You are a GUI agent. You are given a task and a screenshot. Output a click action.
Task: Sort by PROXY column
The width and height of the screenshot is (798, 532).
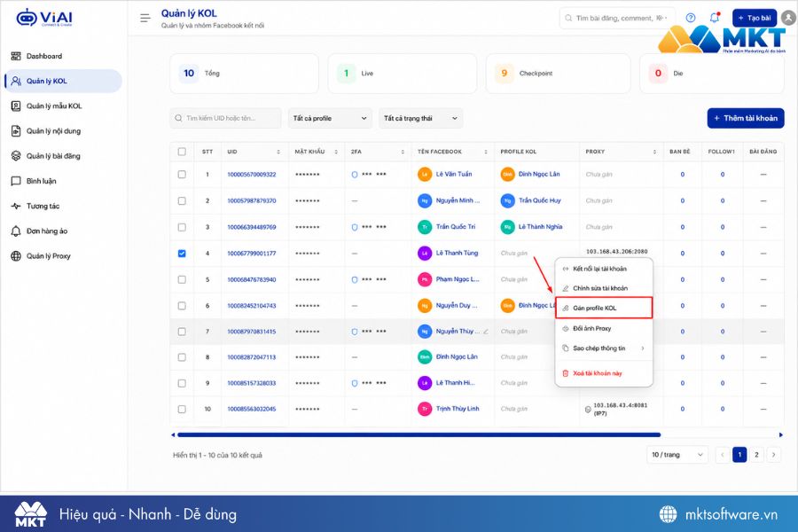654,152
